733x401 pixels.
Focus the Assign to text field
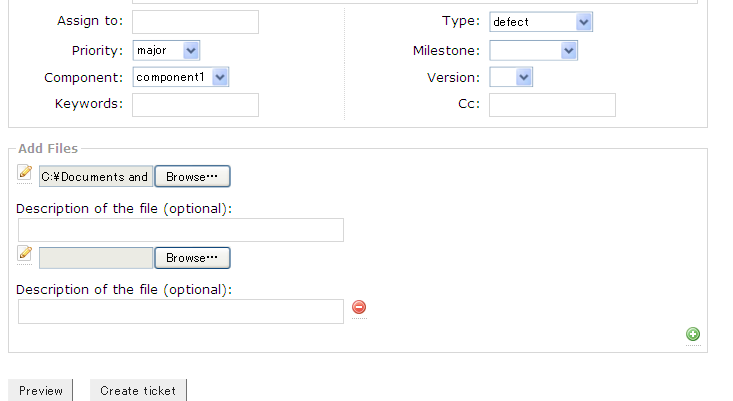[x=195, y=22]
